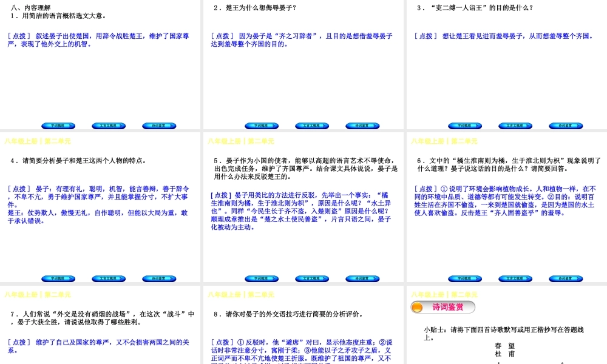Select the answer line 晏子：有理有礼，聪明
Screen dimensions: 607x364
98,197
